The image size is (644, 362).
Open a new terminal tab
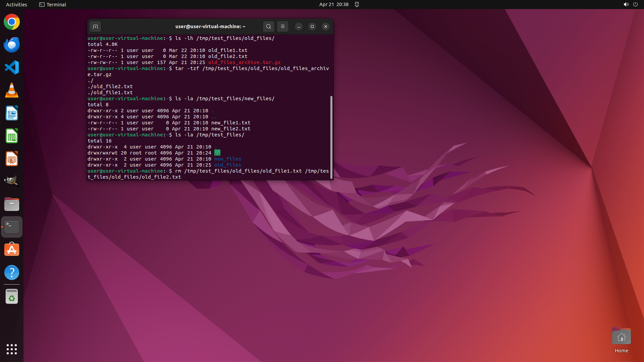tap(95, 26)
